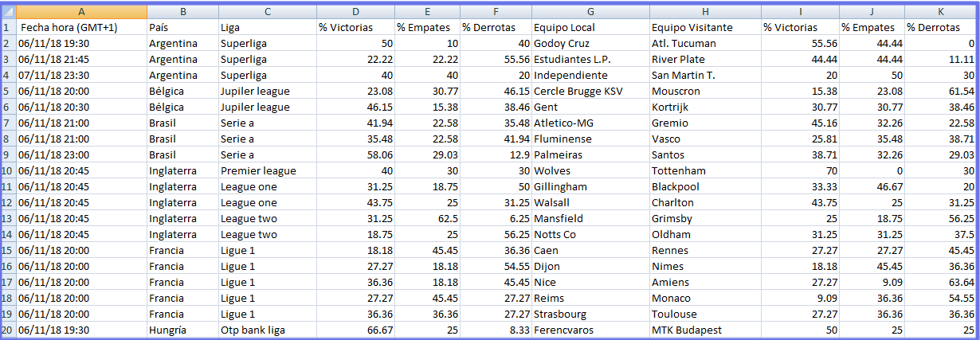The width and height of the screenshot is (980, 340).
Task: Click the 'Equipo Local' header cell
Action: point(590,27)
